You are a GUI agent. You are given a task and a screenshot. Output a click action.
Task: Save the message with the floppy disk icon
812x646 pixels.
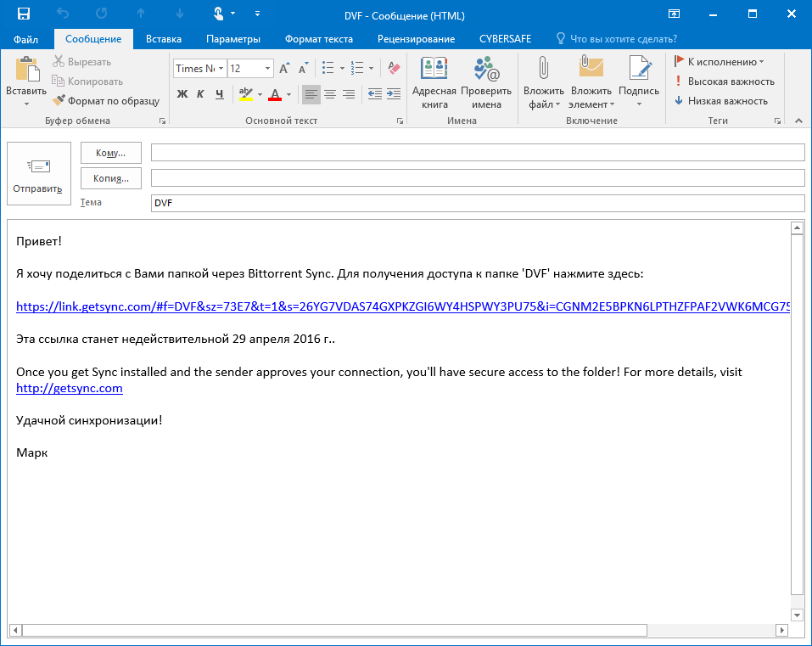click(x=24, y=14)
